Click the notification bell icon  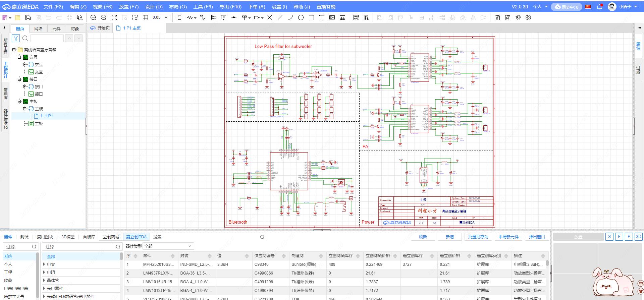point(599,7)
